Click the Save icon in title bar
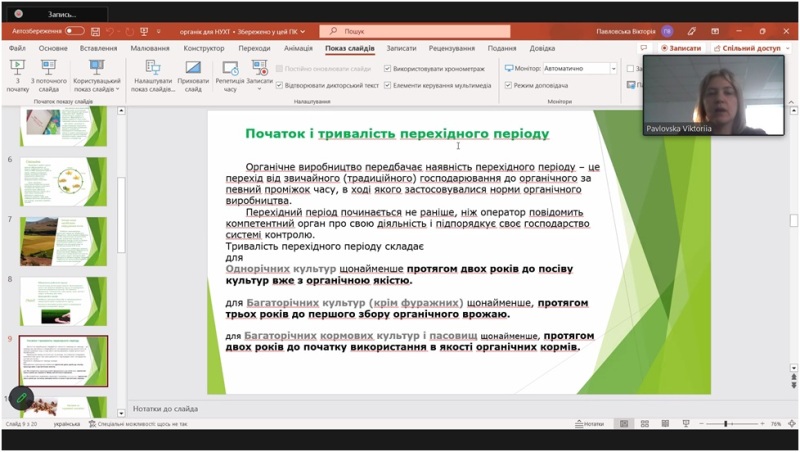 click(x=95, y=32)
